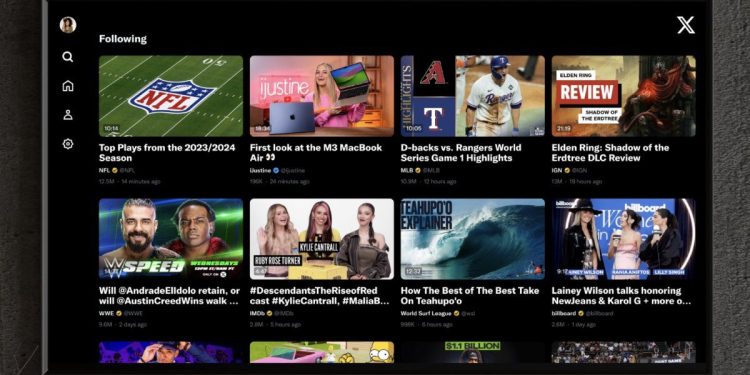
Task: Click the WWE verified badge
Action: pyautogui.click(x=118, y=313)
